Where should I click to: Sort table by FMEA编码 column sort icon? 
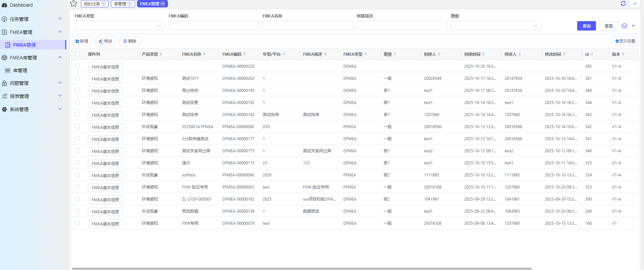[245, 54]
